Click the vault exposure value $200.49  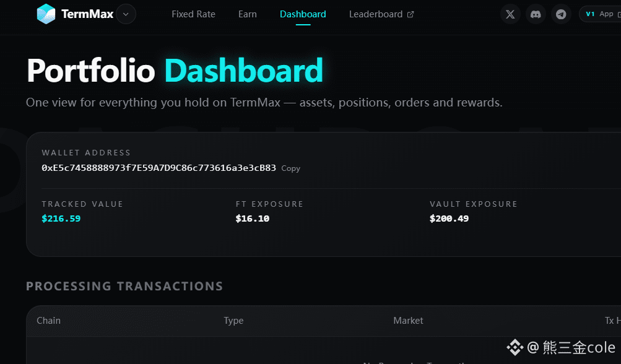click(x=449, y=219)
